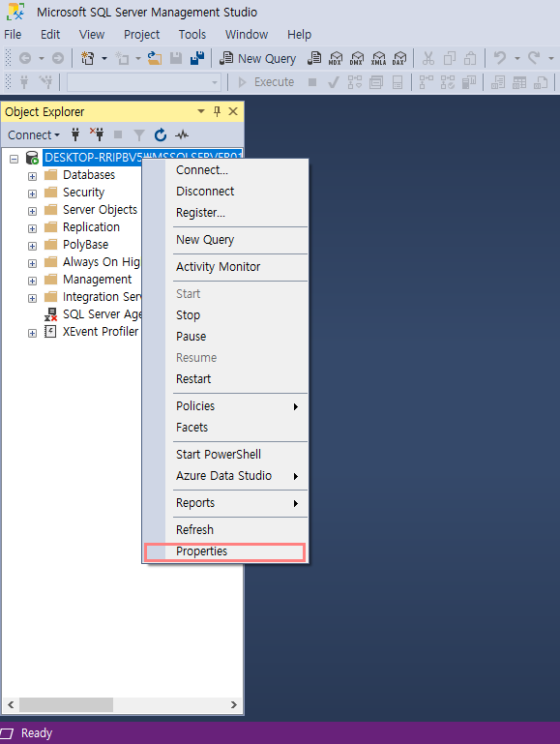Click the Save All icon
The width and height of the screenshot is (560, 744).
point(197,58)
